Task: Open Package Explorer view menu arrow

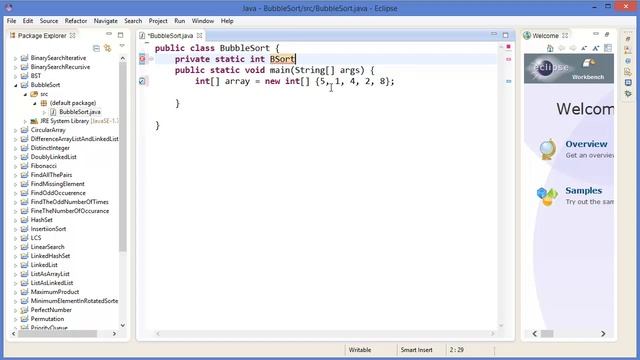Action: [x=122, y=46]
